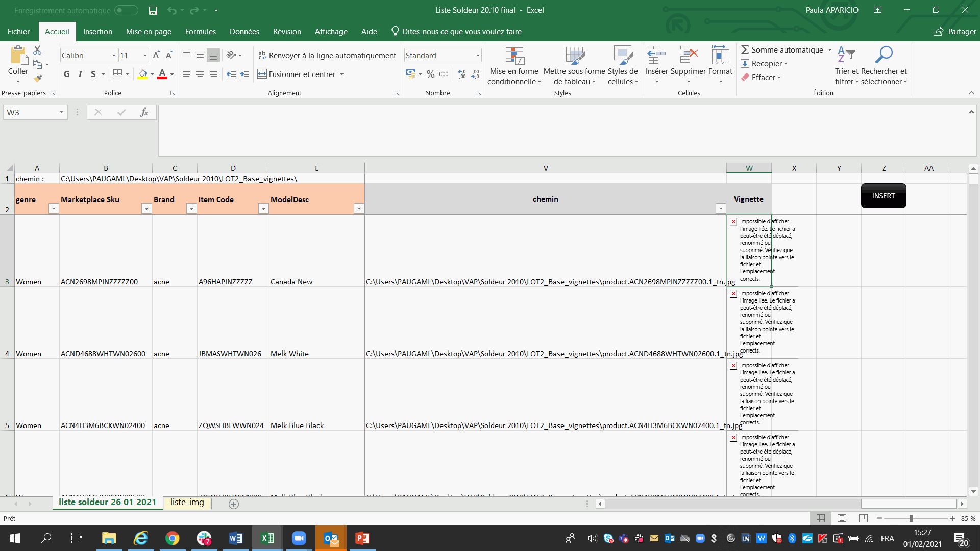
Task: Click the Fusionner et centrer icon
Action: click(262, 74)
